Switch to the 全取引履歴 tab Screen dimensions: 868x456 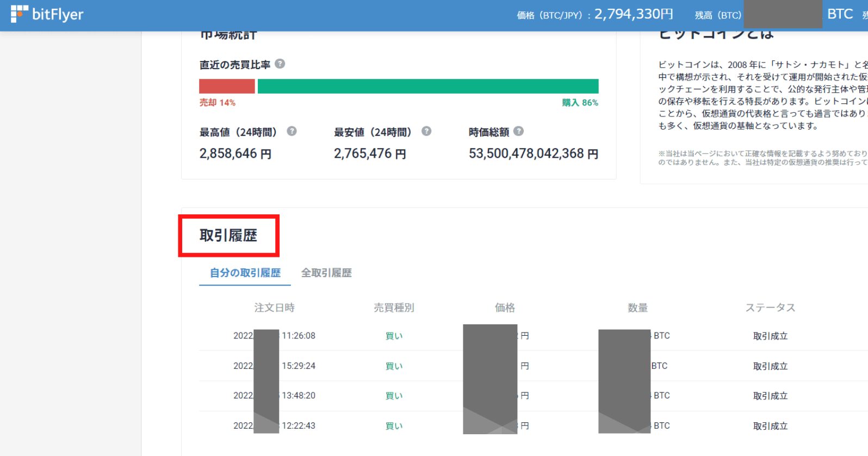point(326,273)
